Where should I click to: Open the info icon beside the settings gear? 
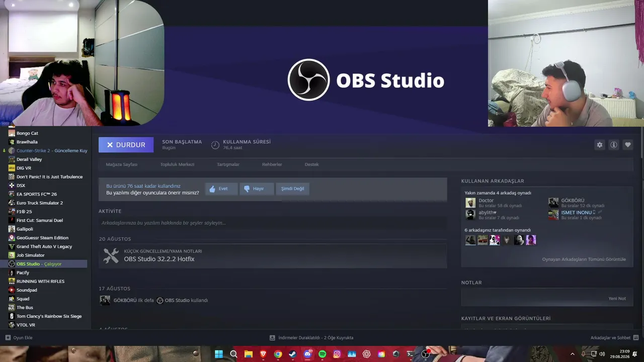coord(613,145)
